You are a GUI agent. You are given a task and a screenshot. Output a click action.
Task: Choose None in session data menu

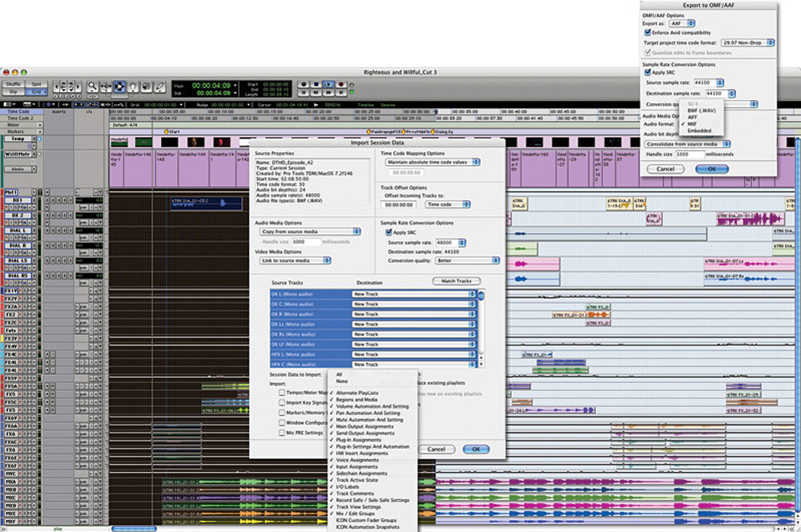(x=342, y=381)
